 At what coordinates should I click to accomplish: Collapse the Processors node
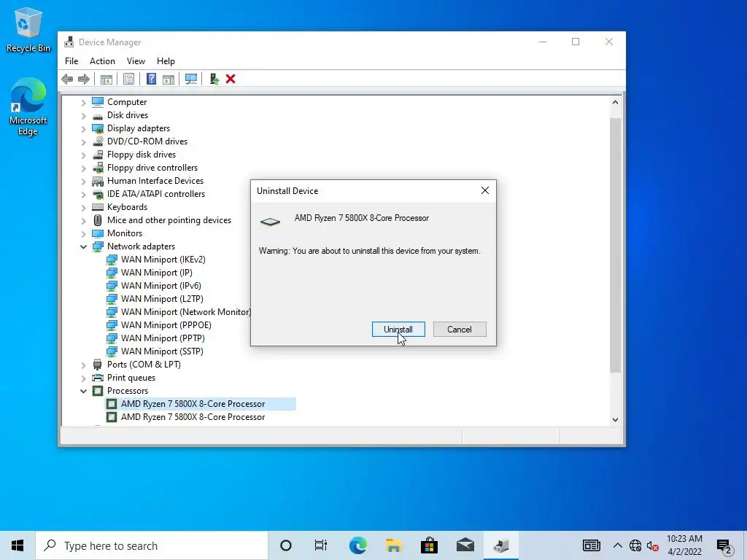[x=83, y=391]
